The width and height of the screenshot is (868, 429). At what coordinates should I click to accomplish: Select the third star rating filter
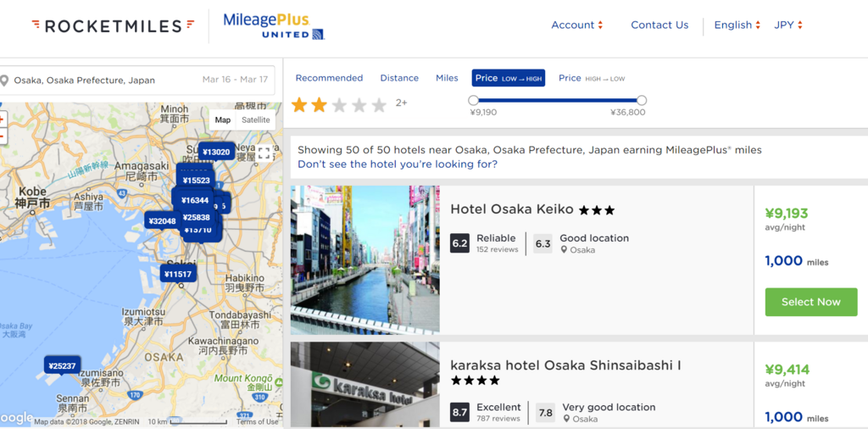point(339,104)
